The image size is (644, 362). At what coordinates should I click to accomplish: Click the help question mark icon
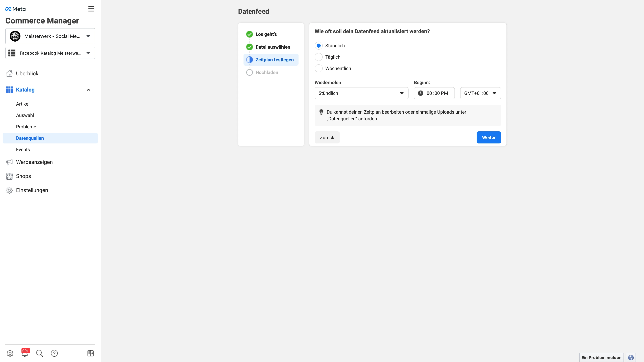click(x=54, y=353)
